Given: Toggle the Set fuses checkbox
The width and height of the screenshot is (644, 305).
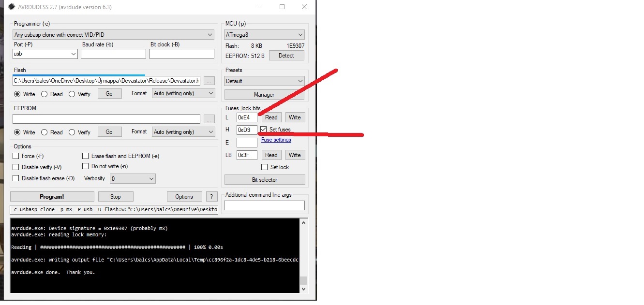Looking at the screenshot, I should 264,130.
